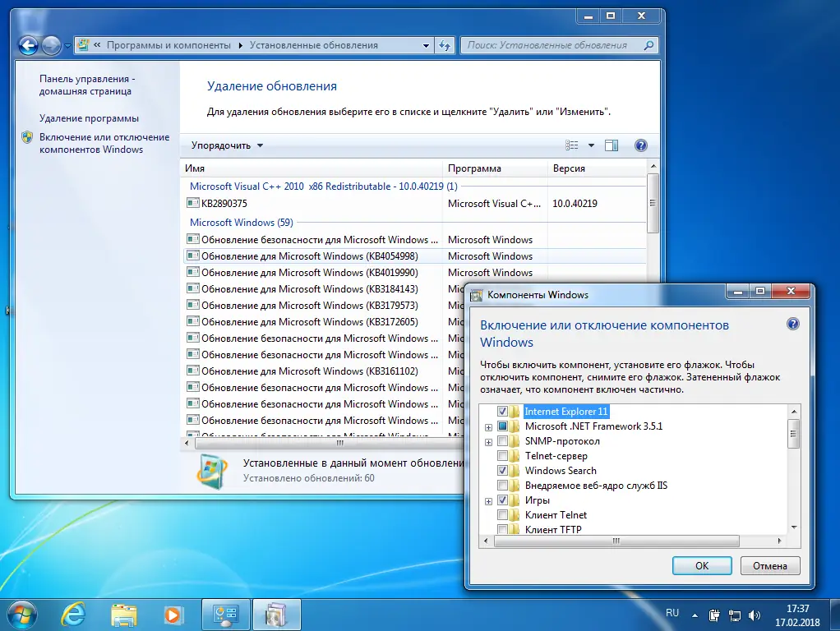Screen dimensions: 840x631
Task: Open the Упорядочить dropdown menu
Action: [227, 145]
